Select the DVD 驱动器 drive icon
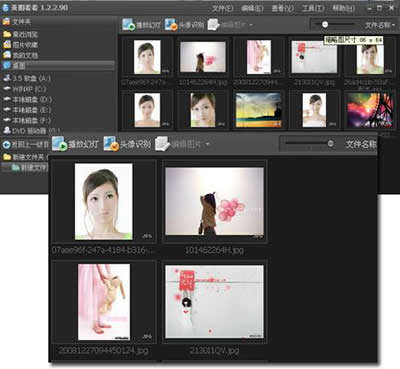 [7, 131]
